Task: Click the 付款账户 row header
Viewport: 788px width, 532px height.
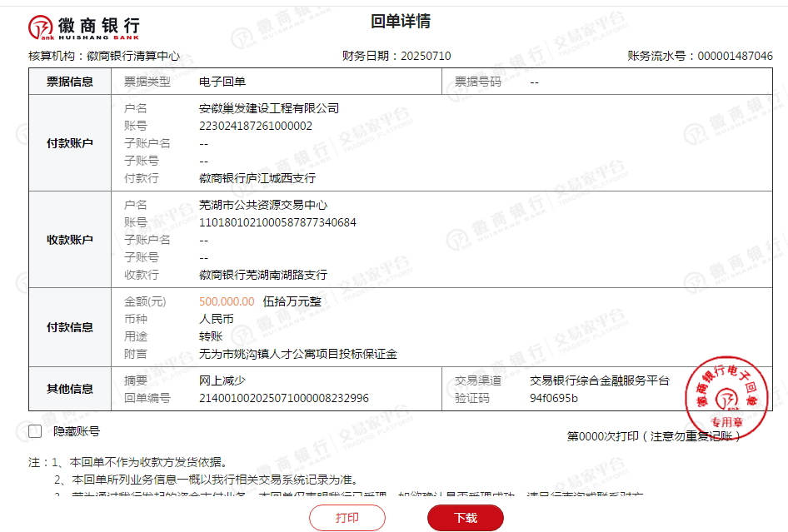Action: [x=70, y=143]
